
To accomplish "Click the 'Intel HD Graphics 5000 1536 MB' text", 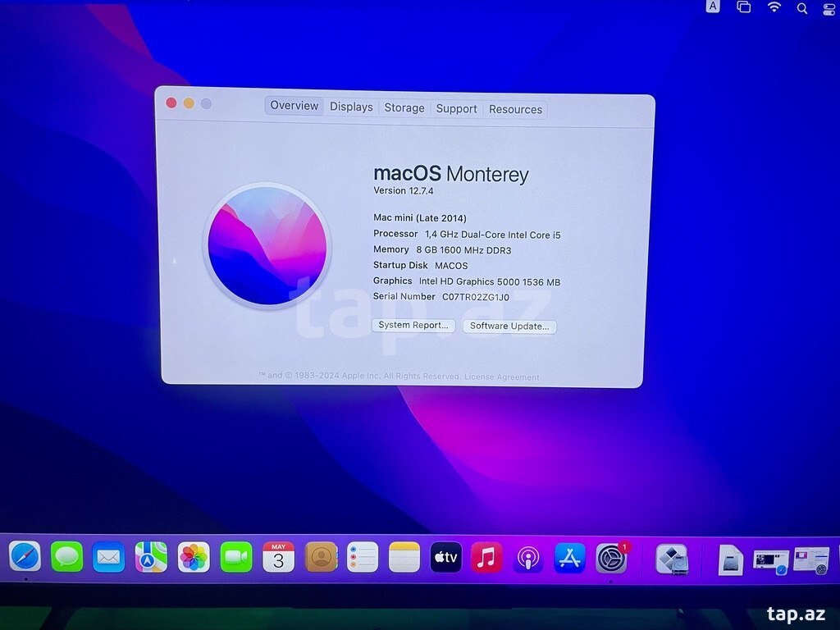I will pos(490,282).
